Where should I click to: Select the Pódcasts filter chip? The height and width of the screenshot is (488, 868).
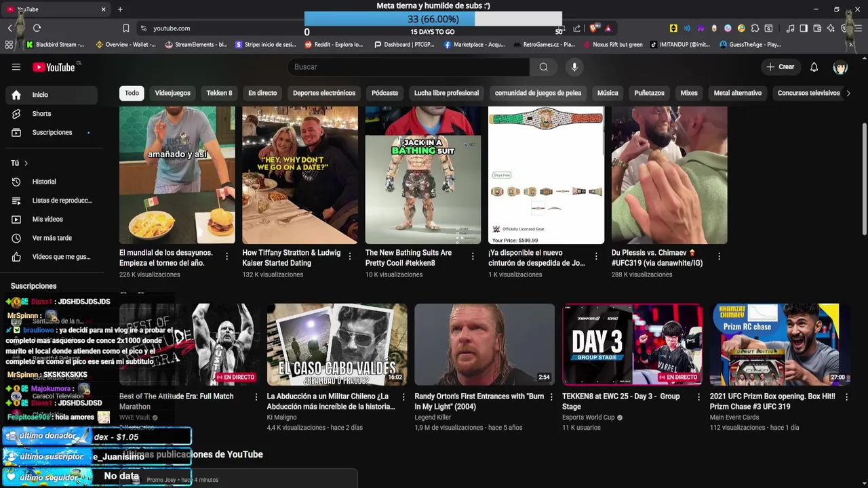point(384,94)
